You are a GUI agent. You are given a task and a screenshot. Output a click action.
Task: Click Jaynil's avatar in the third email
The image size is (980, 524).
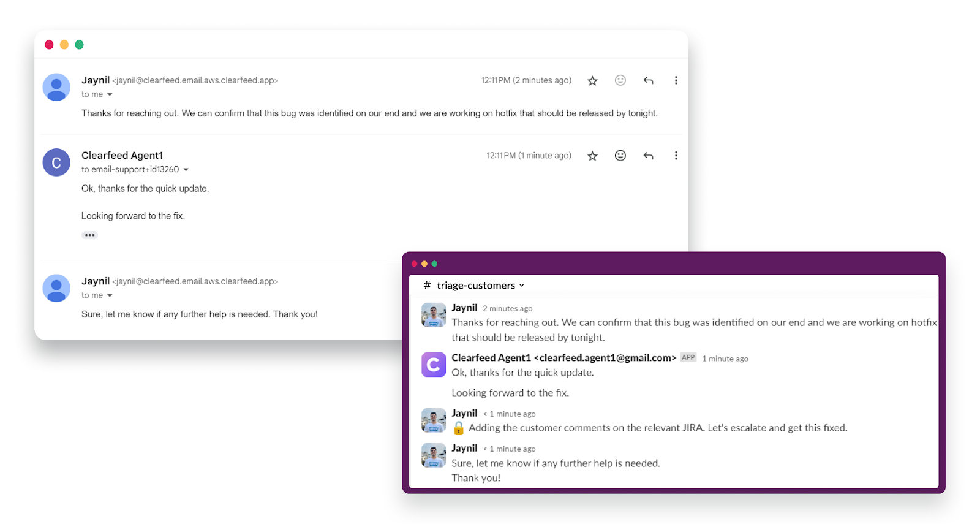(x=56, y=288)
